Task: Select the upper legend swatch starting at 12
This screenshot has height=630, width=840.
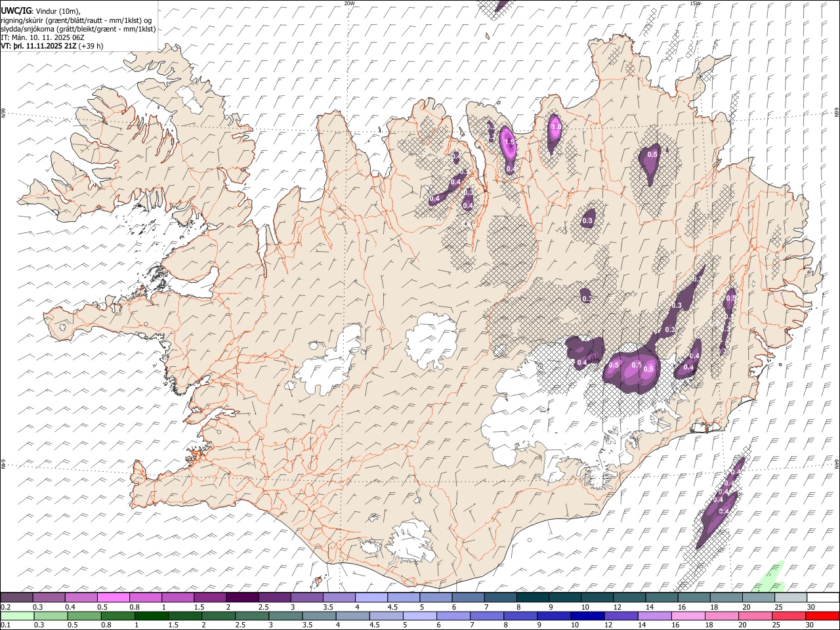Action: coord(630,598)
